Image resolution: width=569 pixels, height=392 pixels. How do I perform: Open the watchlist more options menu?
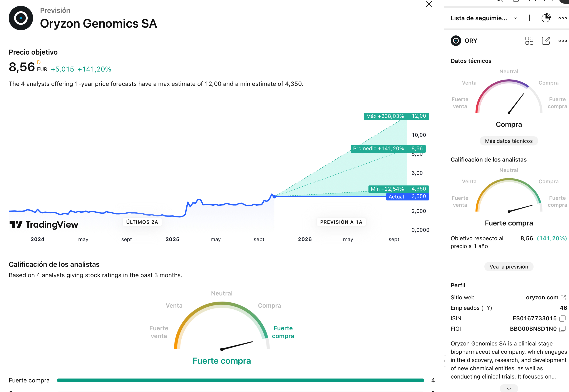[562, 18]
